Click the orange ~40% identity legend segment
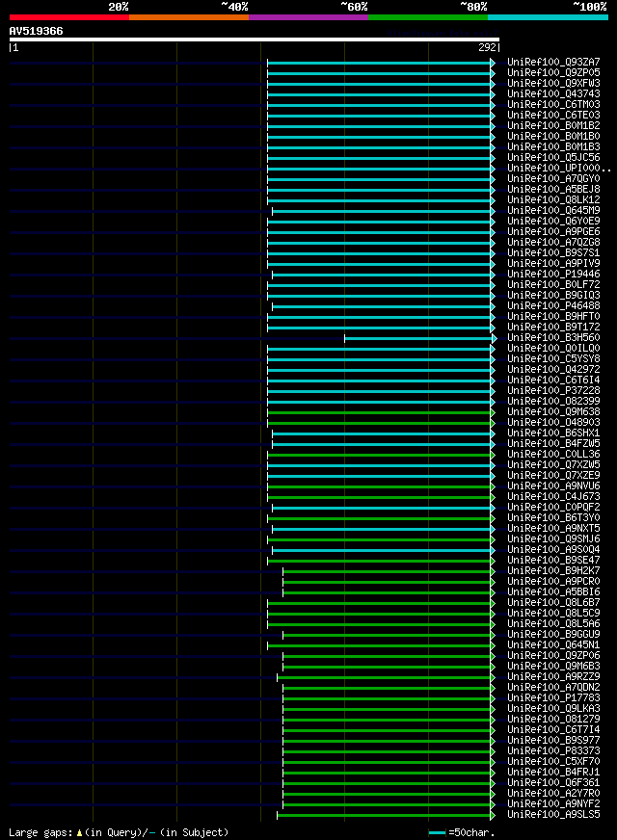Viewport: 617px width, 840px height. pos(189,17)
